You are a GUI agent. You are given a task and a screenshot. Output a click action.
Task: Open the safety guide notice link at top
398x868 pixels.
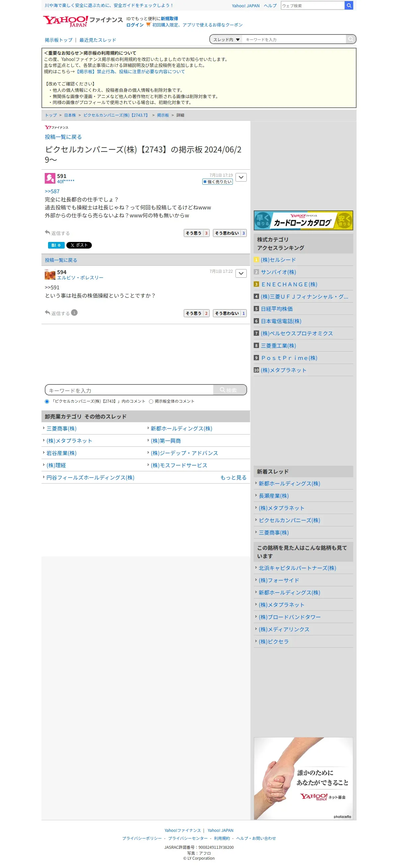click(109, 5)
